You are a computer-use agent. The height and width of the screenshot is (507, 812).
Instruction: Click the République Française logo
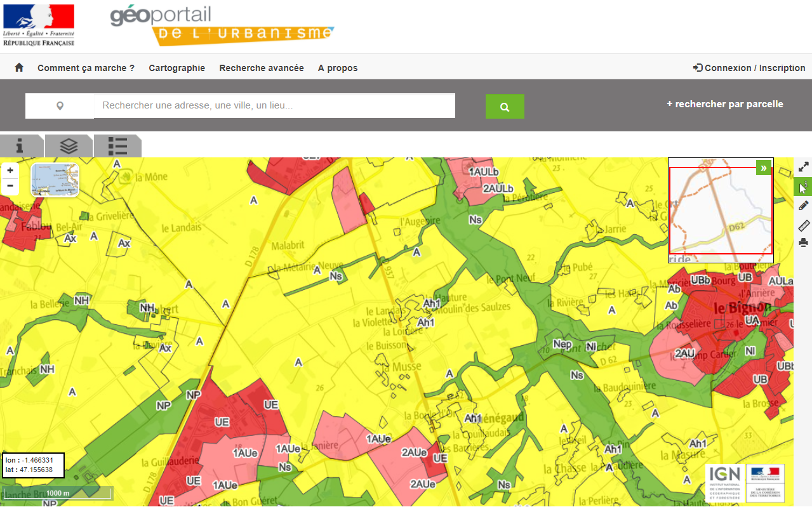(x=39, y=25)
